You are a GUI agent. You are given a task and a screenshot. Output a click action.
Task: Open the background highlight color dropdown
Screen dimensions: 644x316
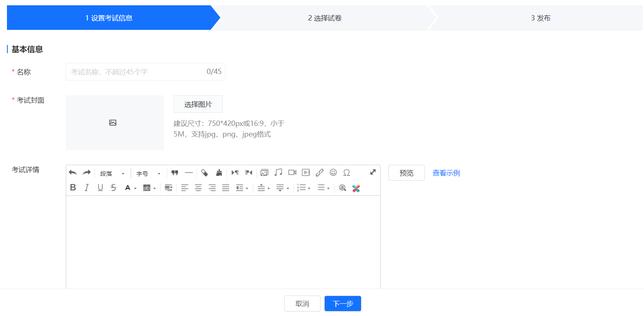(x=149, y=188)
